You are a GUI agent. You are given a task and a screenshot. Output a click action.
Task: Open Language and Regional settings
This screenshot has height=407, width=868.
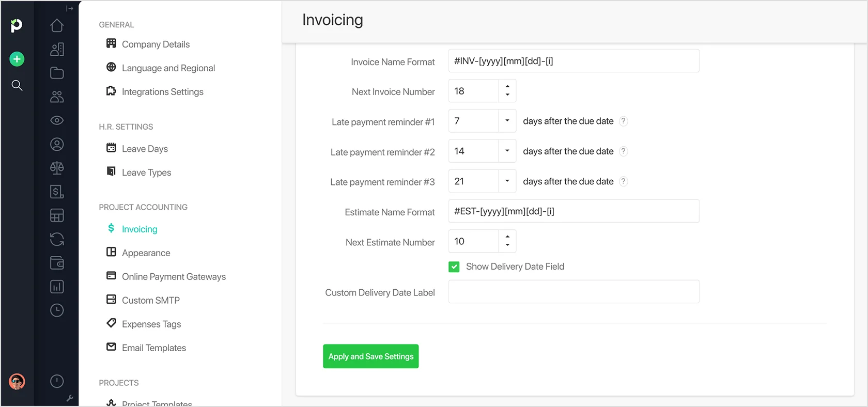[160, 68]
